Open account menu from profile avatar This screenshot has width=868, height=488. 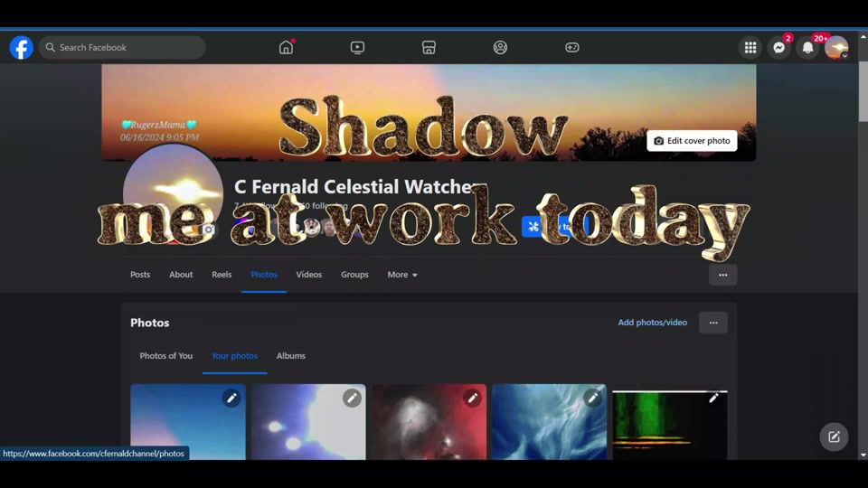[836, 48]
